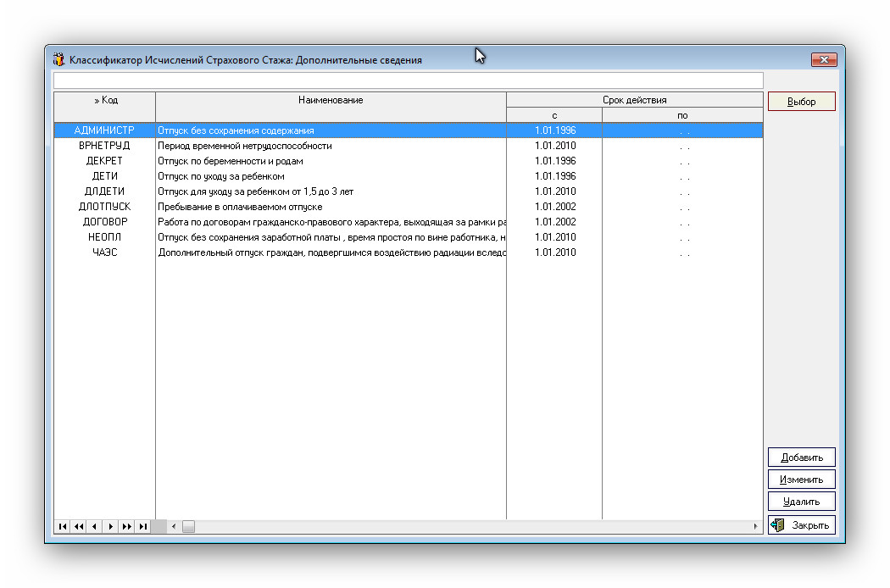Click the Выбор button
Screen dimensions: 890x588
tap(801, 102)
